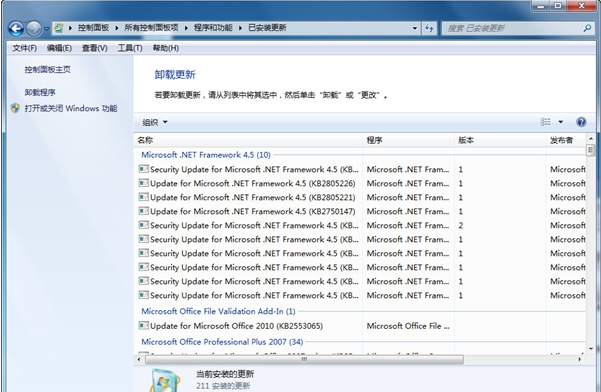The image size is (601, 392).
Task: Click the control panel icon in the address bar
Action: point(59,28)
